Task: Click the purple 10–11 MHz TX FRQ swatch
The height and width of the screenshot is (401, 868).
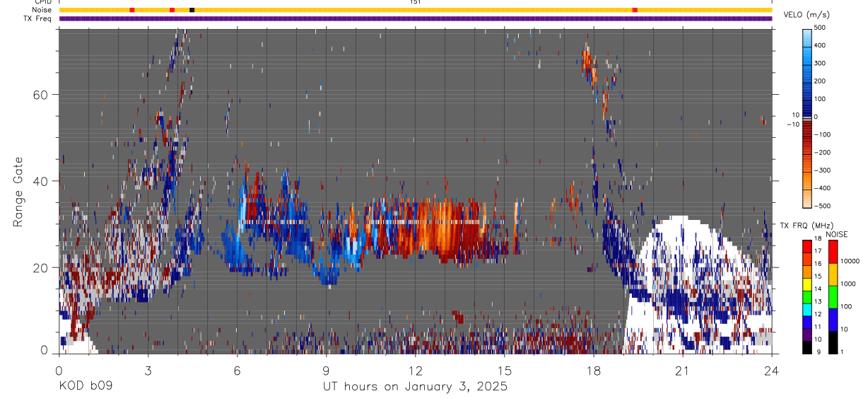Action: tap(807, 334)
